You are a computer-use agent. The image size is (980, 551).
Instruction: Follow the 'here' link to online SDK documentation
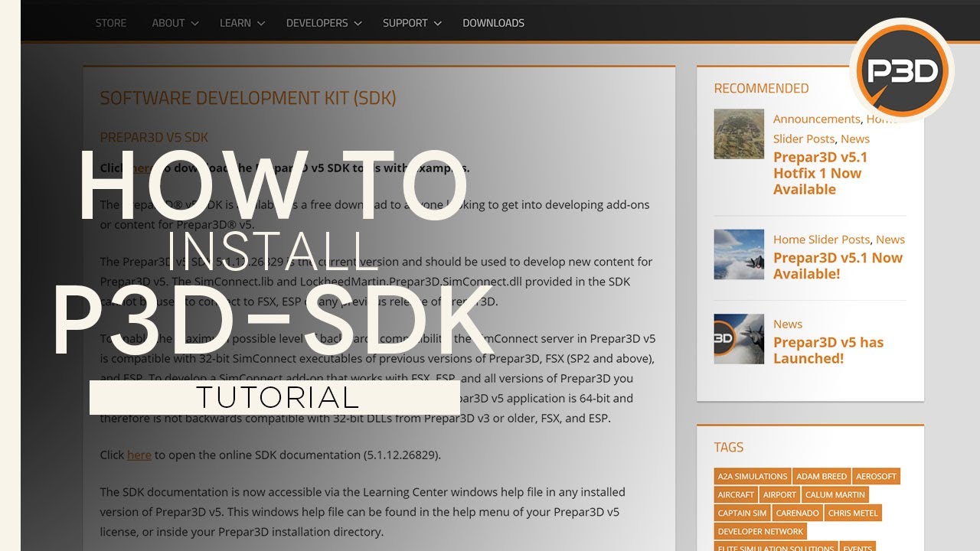click(x=139, y=455)
